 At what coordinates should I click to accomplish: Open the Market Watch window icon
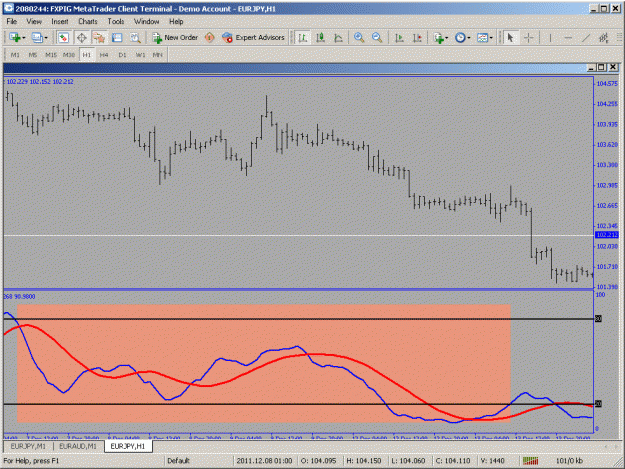tap(63, 38)
